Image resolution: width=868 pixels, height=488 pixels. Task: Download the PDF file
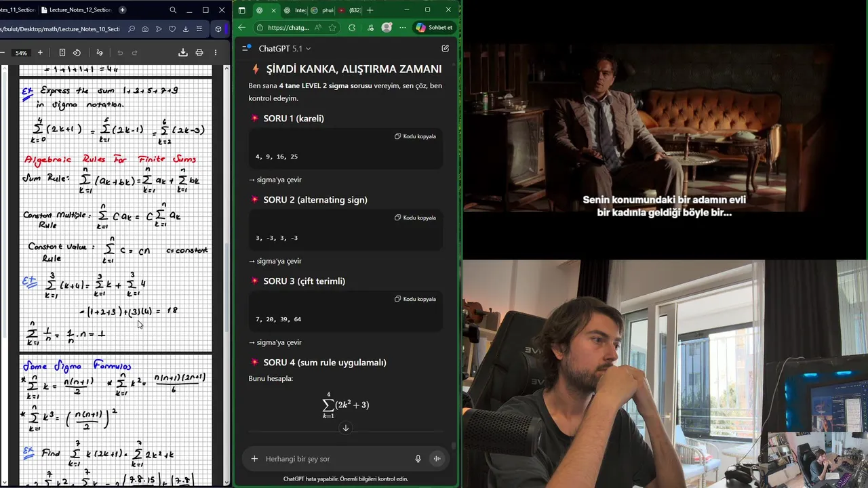point(182,53)
